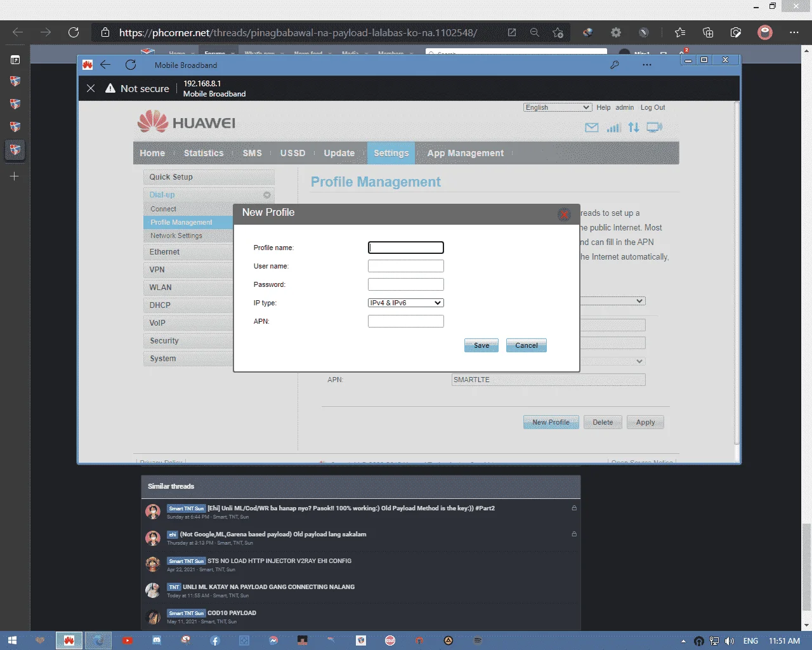Click the Not secure warning icon
Image resolution: width=812 pixels, height=650 pixels.
[x=110, y=88]
